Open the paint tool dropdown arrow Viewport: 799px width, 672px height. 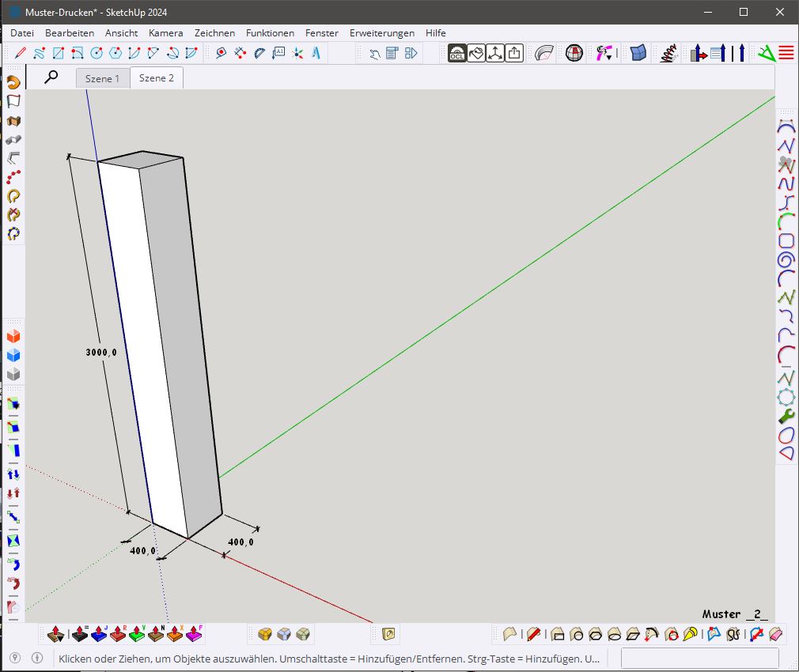coord(609,57)
